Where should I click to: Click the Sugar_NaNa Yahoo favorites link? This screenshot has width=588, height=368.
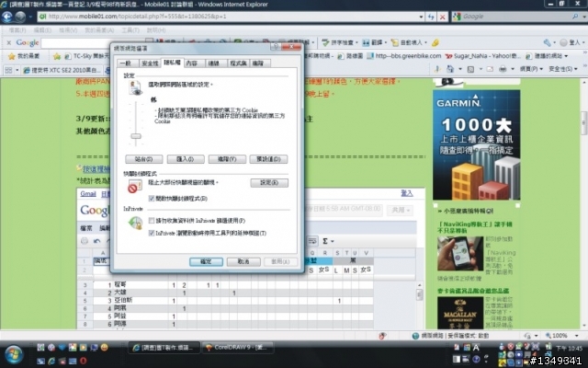[483, 56]
